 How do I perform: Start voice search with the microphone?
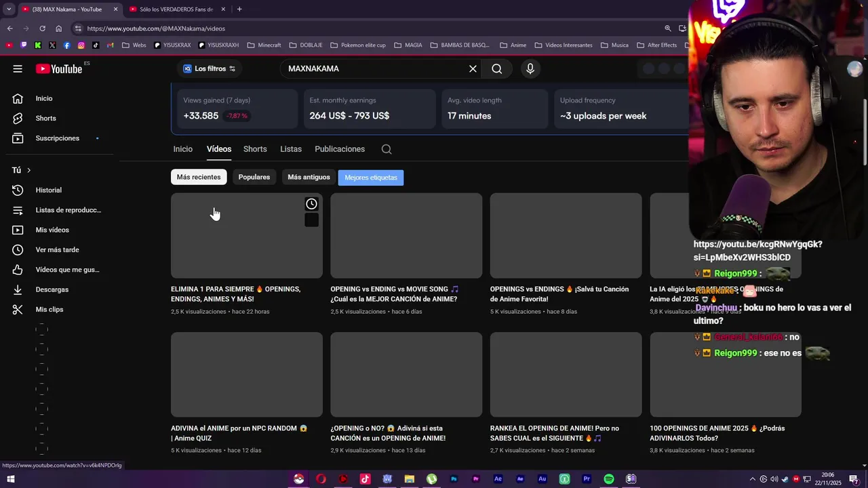[530, 68]
